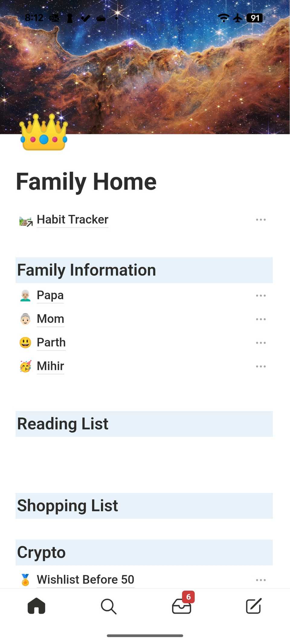Tap the Family Home page title
This screenshot has width=290, height=644.
[86, 182]
